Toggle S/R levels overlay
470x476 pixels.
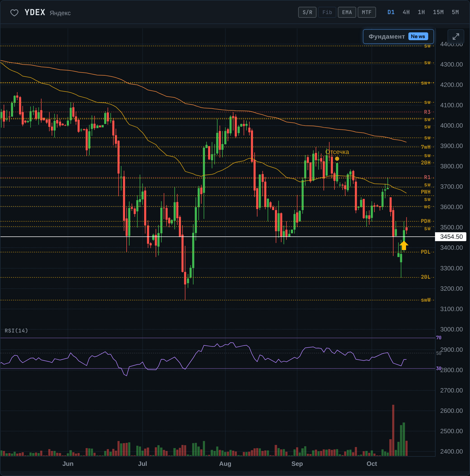[307, 12]
